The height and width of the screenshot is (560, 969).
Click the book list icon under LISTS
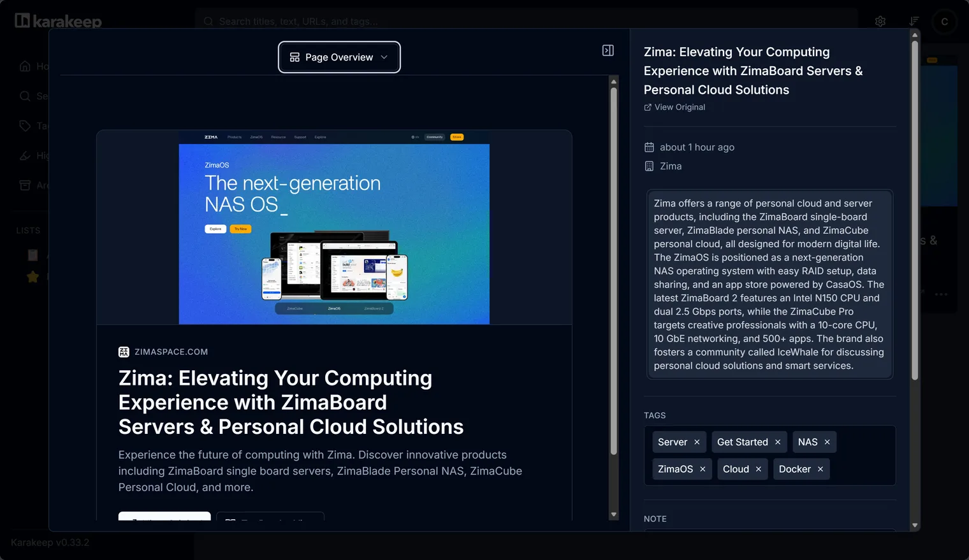click(x=33, y=255)
